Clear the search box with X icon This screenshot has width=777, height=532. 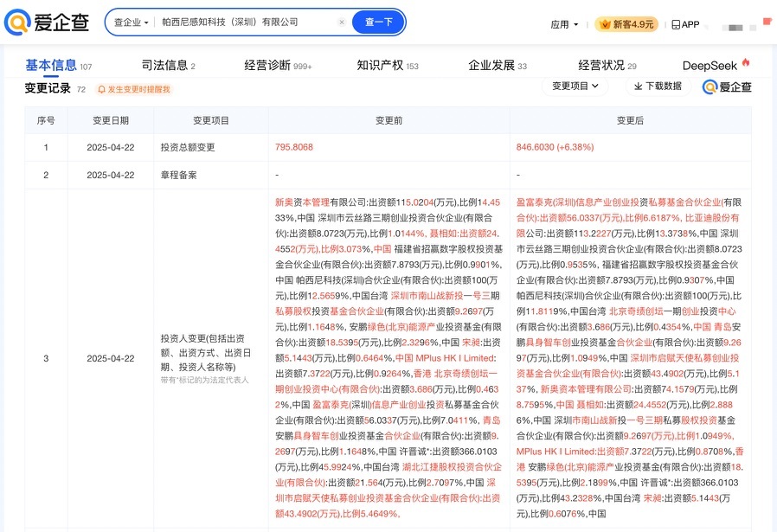tap(342, 22)
